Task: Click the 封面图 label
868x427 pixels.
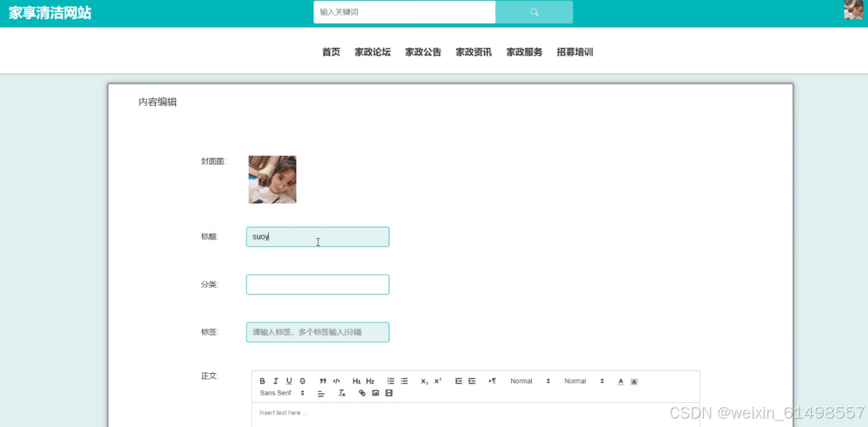Action: pyautogui.click(x=213, y=162)
